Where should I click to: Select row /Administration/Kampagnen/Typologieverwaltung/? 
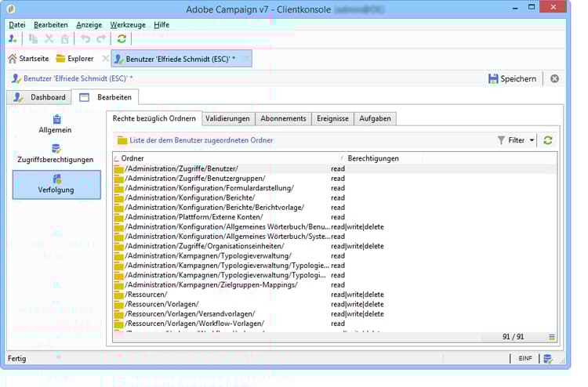(334, 256)
